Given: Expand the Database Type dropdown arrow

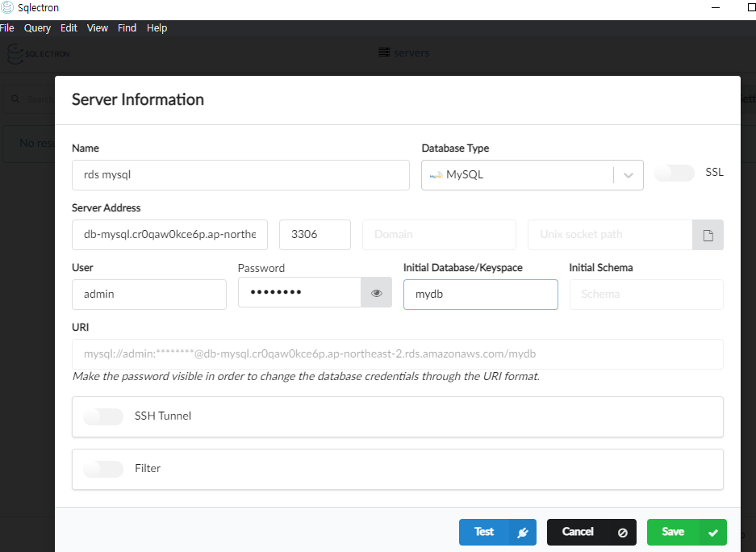Looking at the screenshot, I should 629,175.
